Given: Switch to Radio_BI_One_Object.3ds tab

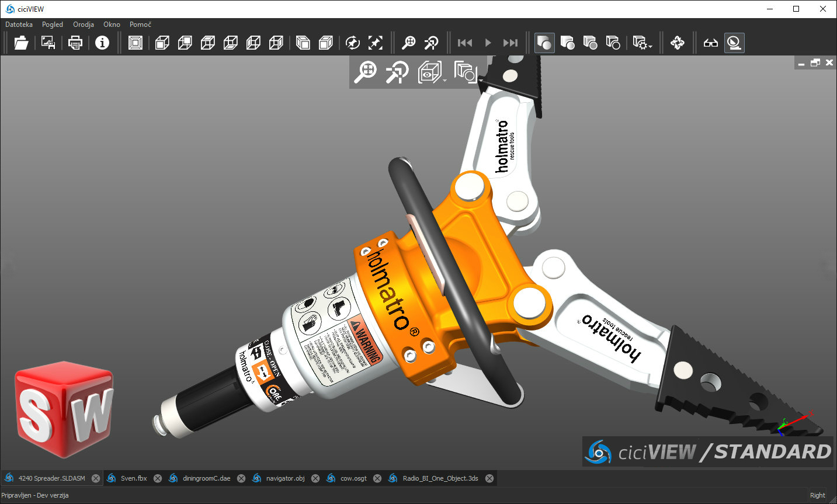Looking at the screenshot, I should coord(440,478).
